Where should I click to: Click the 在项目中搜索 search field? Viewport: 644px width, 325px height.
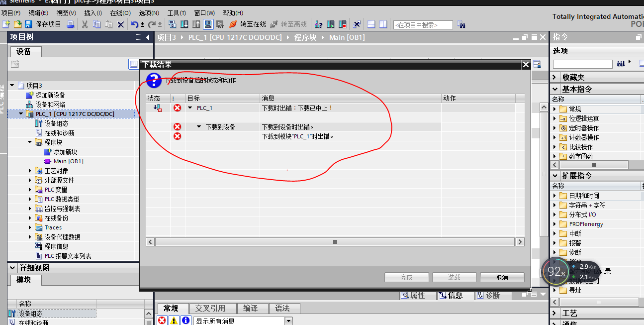(x=423, y=25)
